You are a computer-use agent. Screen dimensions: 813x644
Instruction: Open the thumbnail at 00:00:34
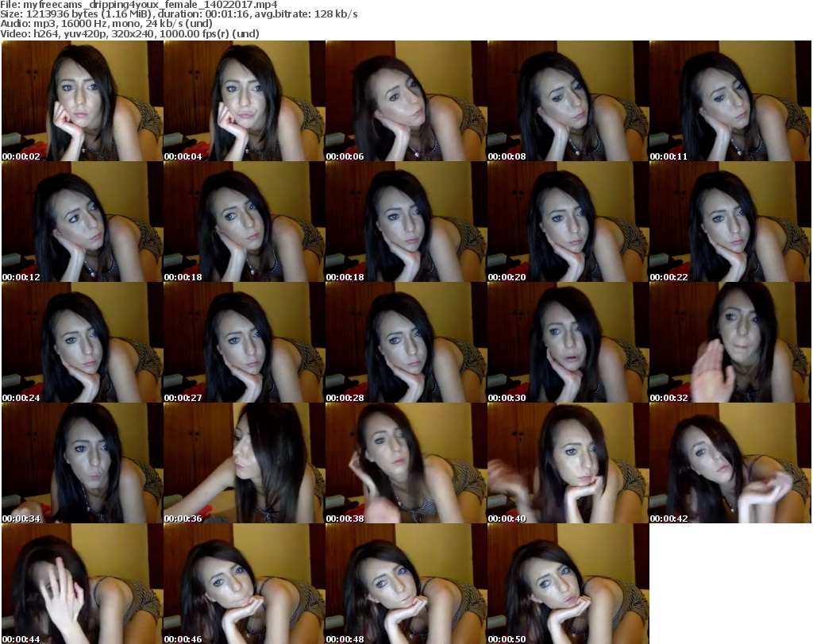tap(83, 463)
